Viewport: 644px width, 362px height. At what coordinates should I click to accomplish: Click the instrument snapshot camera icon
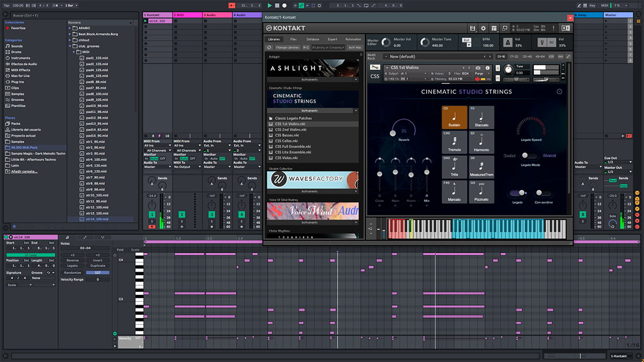coord(478,68)
